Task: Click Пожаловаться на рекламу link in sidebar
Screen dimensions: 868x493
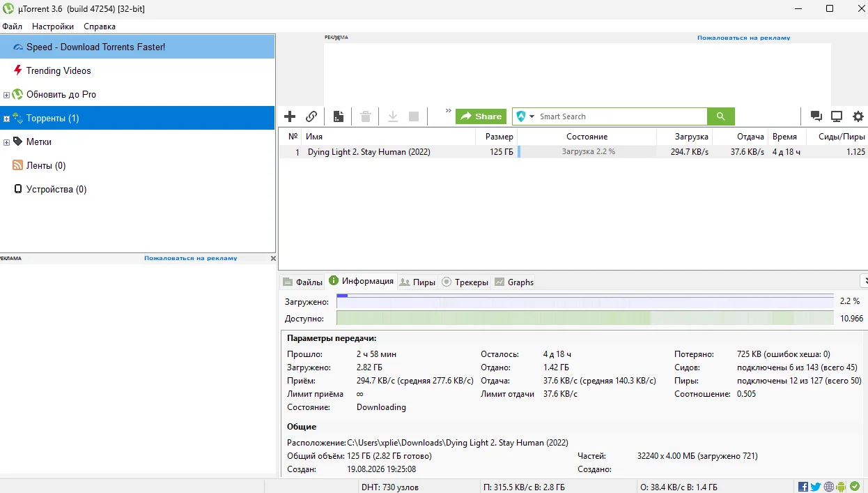Action: 190,258
